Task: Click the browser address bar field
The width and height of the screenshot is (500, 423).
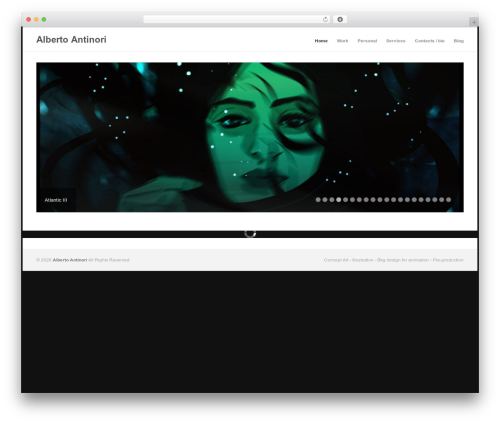Action: (237, 19)
